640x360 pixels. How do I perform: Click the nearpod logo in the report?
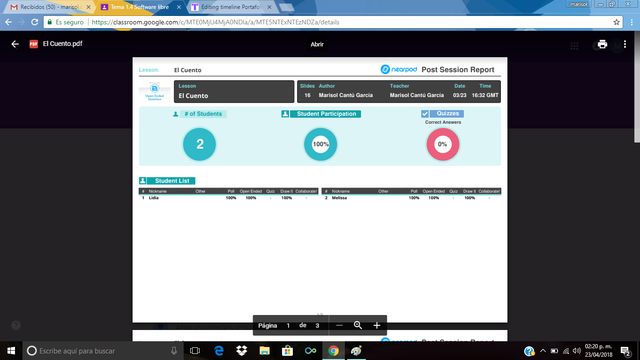398,69
